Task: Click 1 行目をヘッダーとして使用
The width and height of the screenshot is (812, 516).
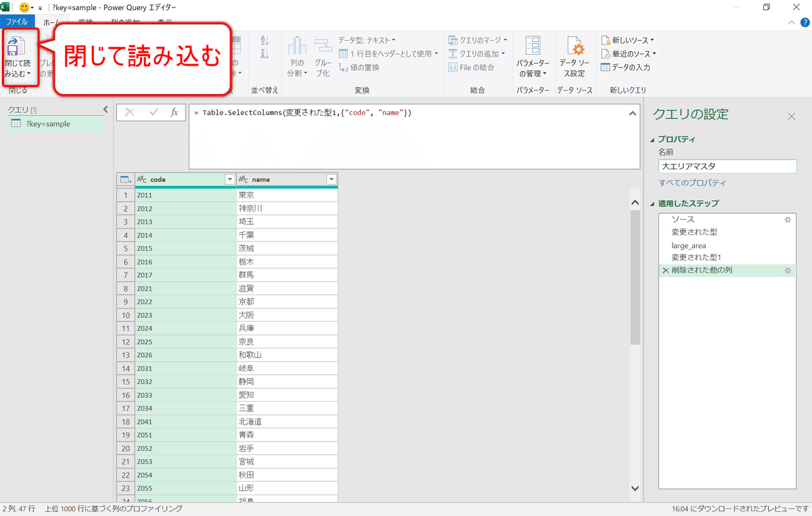Action: click(388, 53)
